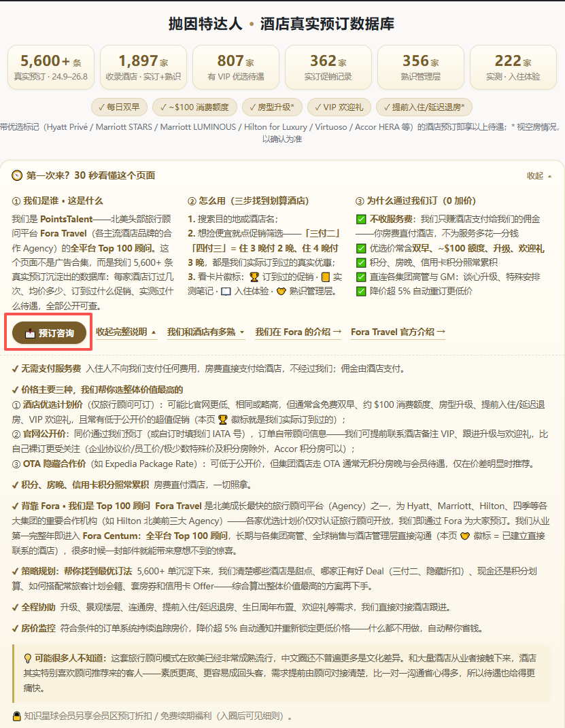
Task: Select the 房型升级* pill
Action: click(x=272, y=107)
